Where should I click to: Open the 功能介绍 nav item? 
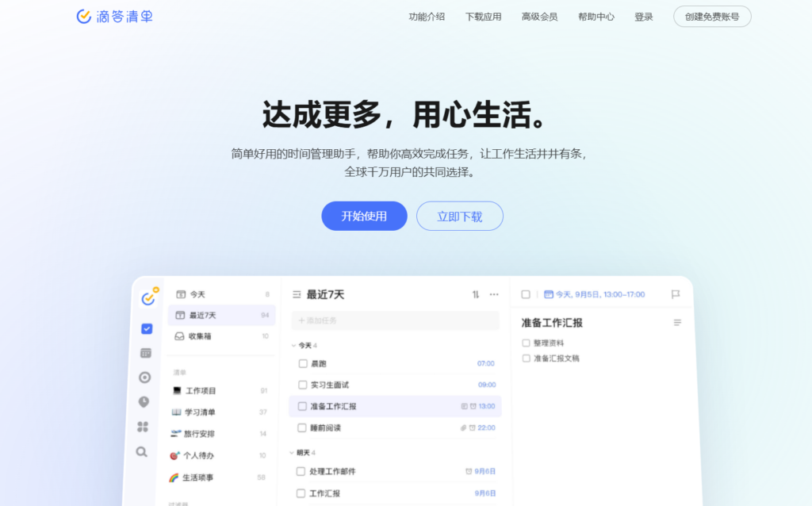pos(425,16)
